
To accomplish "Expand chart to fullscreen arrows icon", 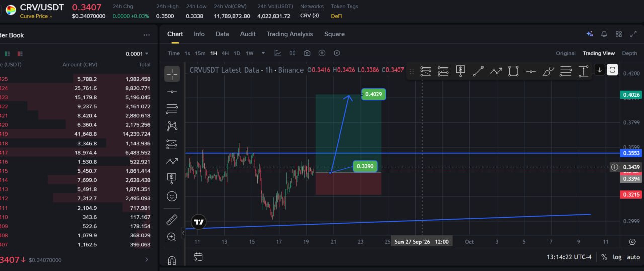I will pos(633,34).
